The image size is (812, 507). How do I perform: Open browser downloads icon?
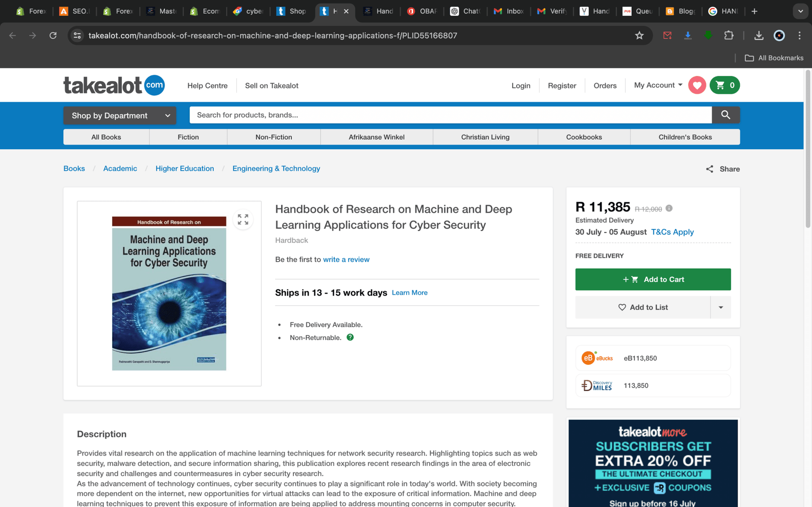(759, 35)
